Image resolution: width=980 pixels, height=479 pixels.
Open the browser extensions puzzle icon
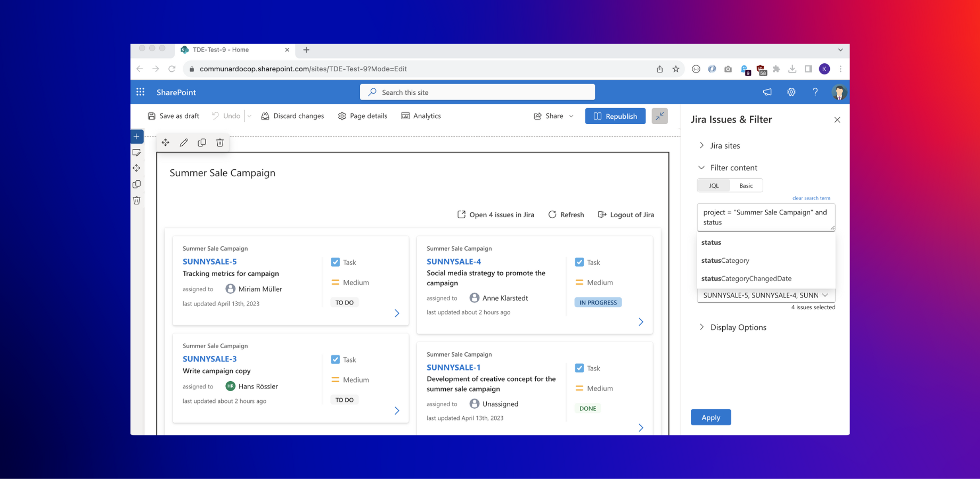777,69
